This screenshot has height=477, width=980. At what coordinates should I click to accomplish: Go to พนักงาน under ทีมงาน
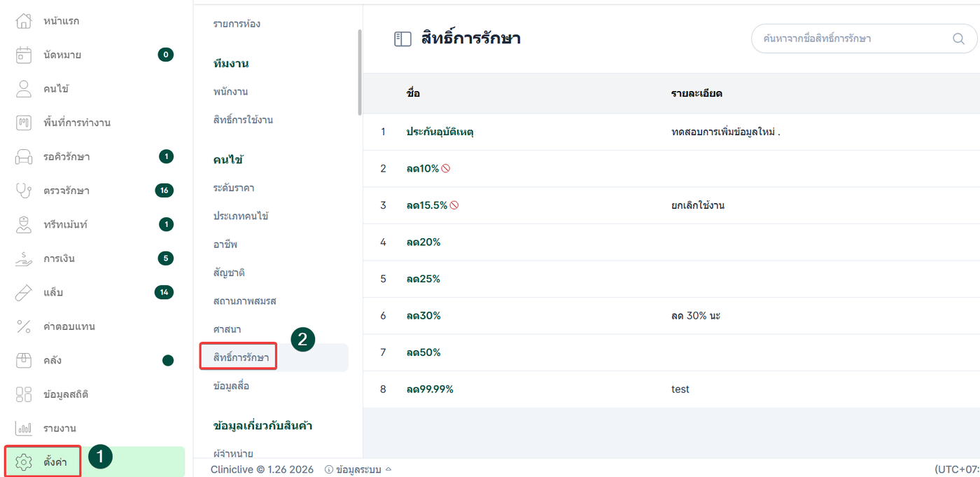[x=230, y=92]
